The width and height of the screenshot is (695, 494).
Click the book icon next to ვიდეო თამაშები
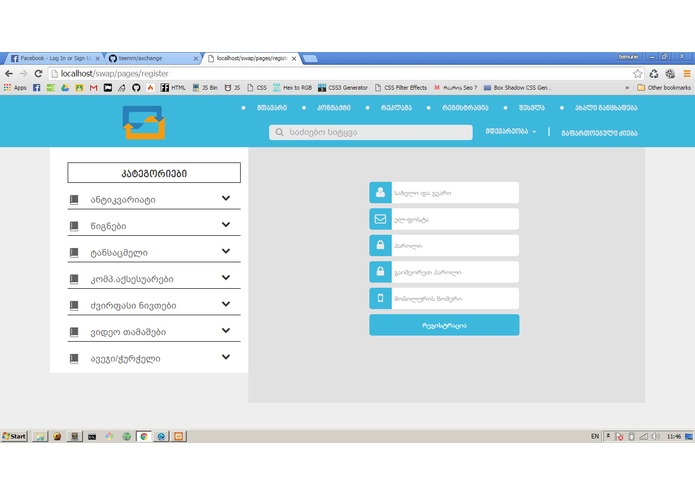click(x=74, y=332)
